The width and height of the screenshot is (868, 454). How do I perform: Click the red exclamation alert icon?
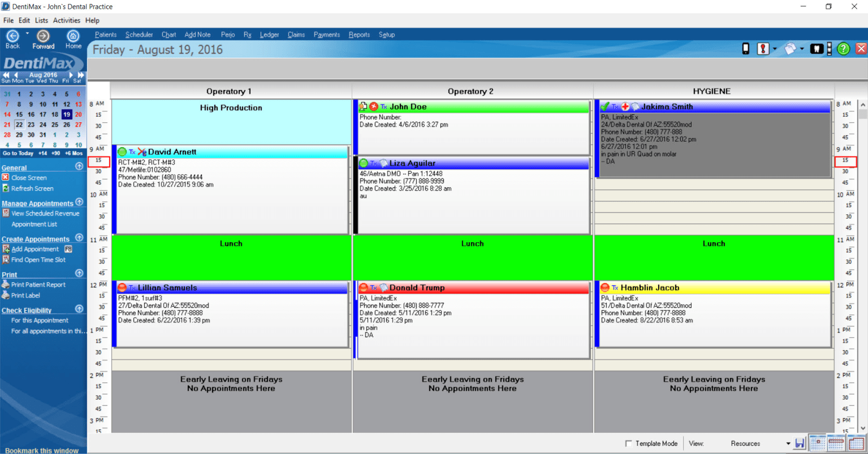(x=763, y=49)
